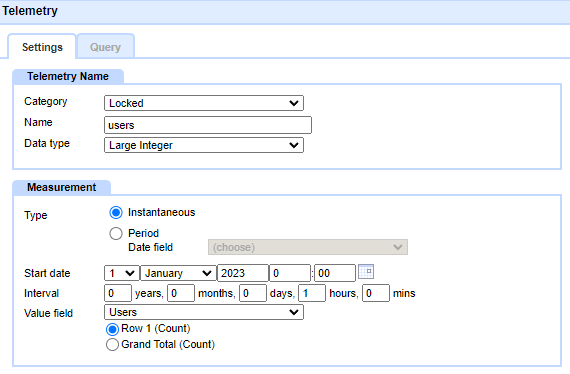Image resolution: width=570 pixels, height=374 pixels.
Task: Click the Name field containing users
Action: (x=208, y=125)
